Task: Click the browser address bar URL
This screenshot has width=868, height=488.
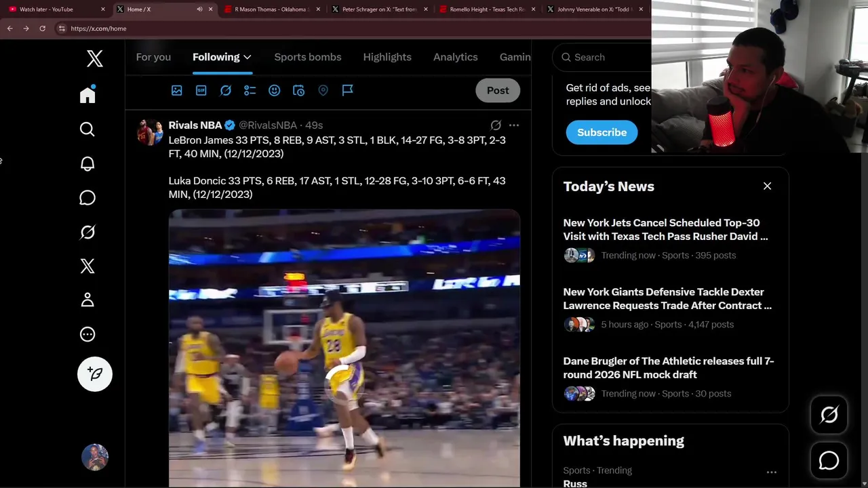Action: pos(98,28)
